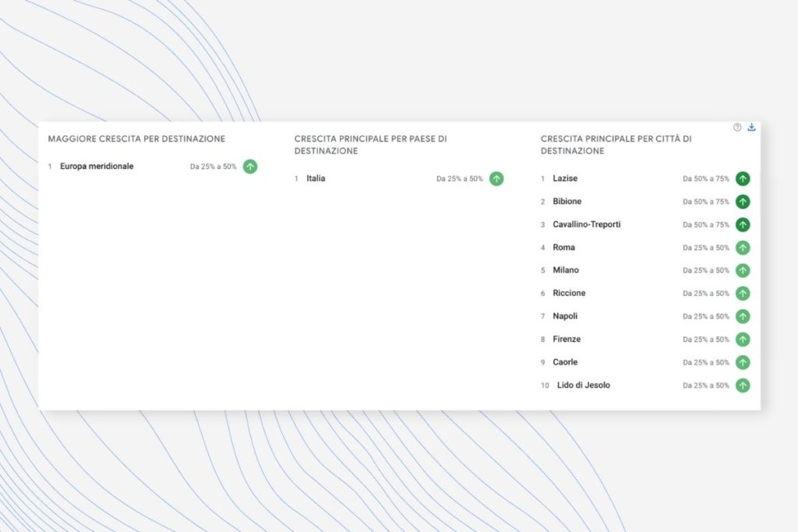Click the help question mark icon
798x532 pixels.
737,127
